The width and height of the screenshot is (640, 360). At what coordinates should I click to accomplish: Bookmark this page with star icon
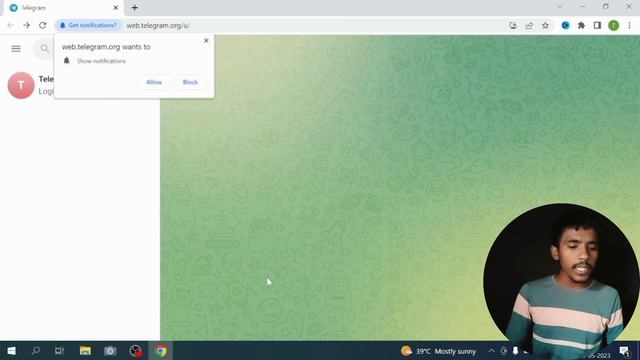tap(545, 25)
